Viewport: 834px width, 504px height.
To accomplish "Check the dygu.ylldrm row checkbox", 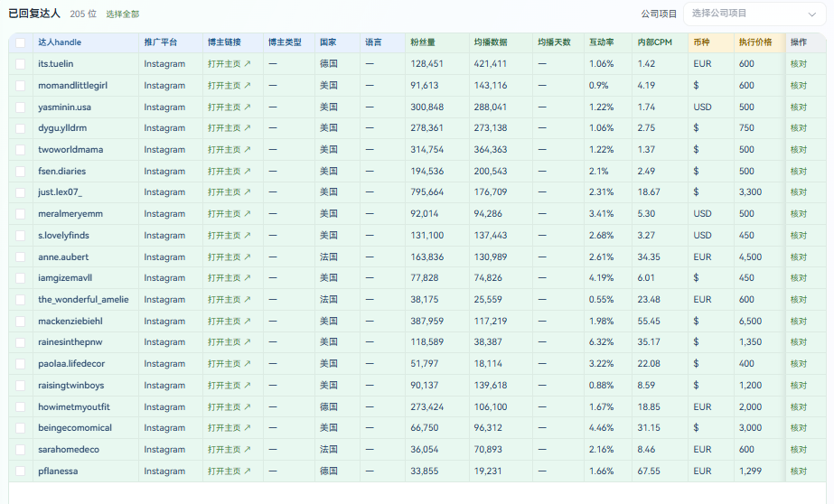I will [x=20, y=128].
